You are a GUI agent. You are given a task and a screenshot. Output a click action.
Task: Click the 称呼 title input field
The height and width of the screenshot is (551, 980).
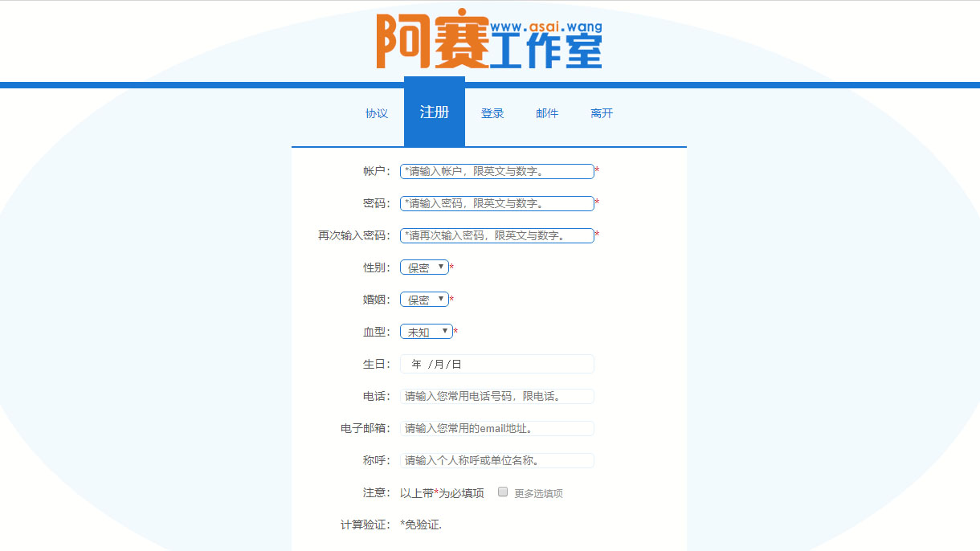(x=496, y=459)
